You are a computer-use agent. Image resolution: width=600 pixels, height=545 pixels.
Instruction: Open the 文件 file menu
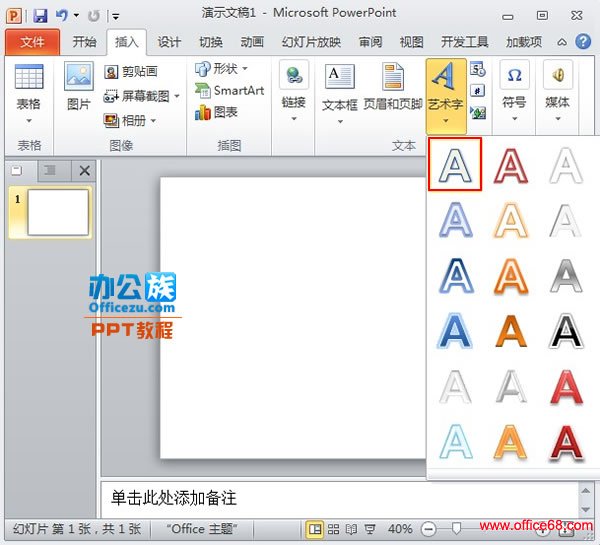(x=33, y=42)
